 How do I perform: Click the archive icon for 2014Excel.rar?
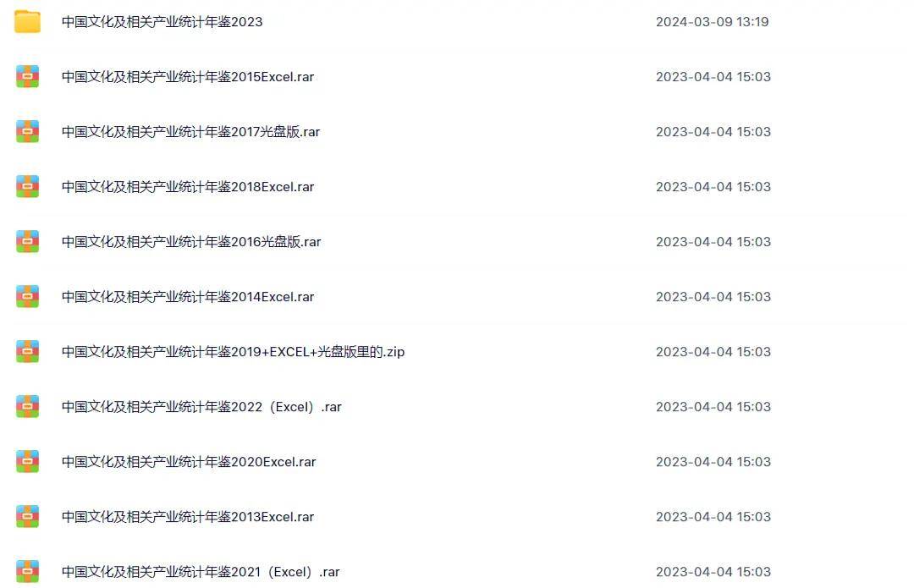(27, 297)
